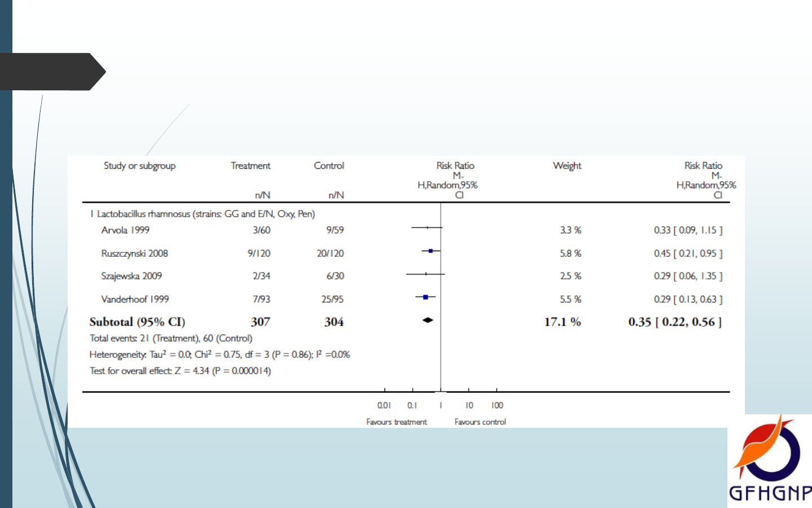Click the Treatment column header

(x=250, y=166)
